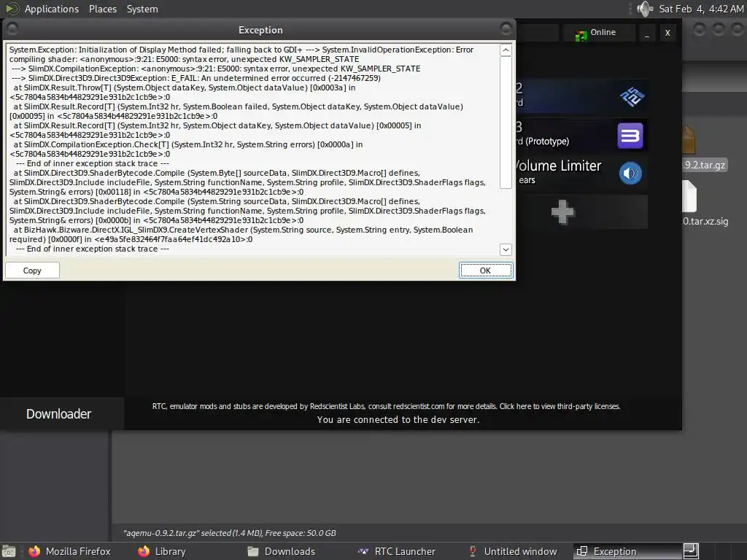Image resolution: width=747 pixels, height=560 pixels.
Task: Select the 9.2.tar.gz archive file icon
Action: 688,139
